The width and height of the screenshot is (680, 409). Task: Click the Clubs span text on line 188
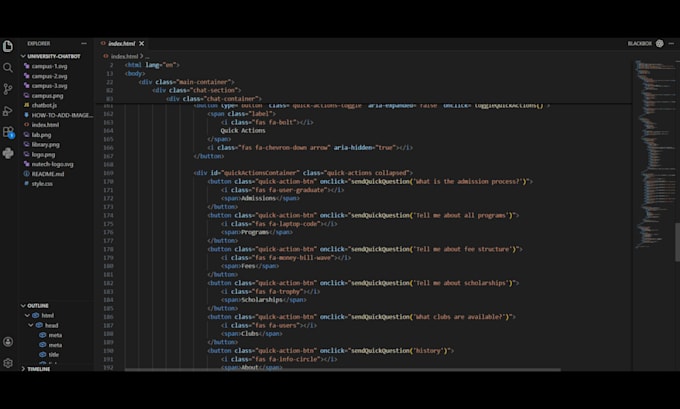coord(250,334)
